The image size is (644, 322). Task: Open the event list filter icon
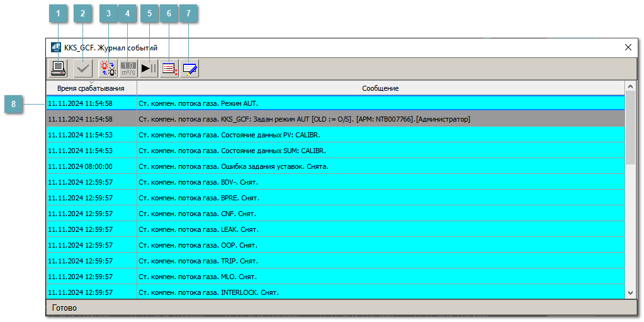click(x=169, y=68)
